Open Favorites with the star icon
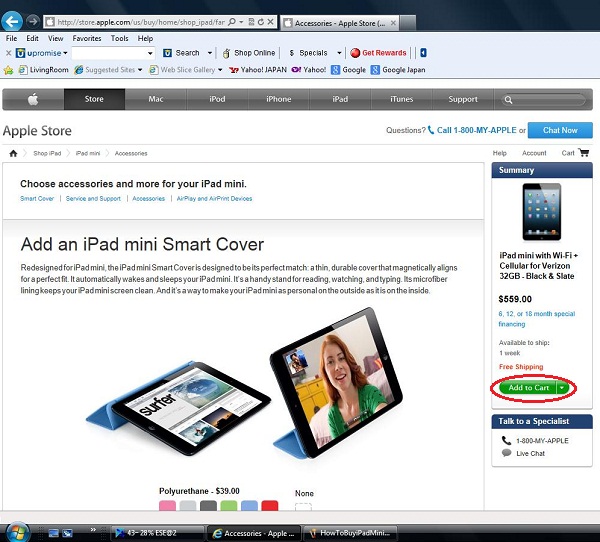 [x=8, y=70]
